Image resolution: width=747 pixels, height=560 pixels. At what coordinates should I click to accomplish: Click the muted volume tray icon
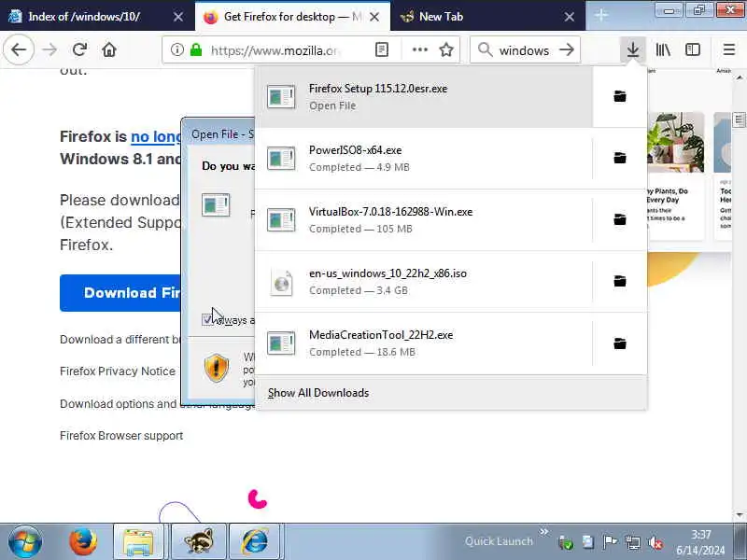[655, 542]
